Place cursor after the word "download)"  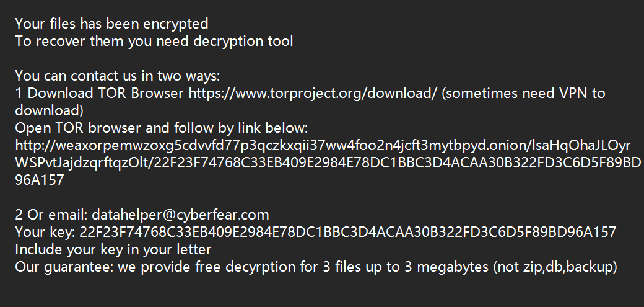click(84, 111)
